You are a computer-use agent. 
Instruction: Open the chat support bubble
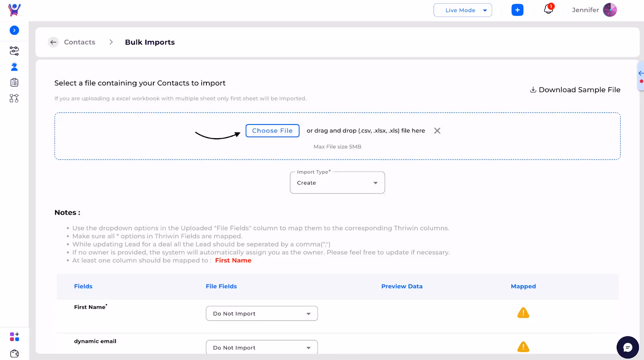pyautogui.click(x=627, y=347)
